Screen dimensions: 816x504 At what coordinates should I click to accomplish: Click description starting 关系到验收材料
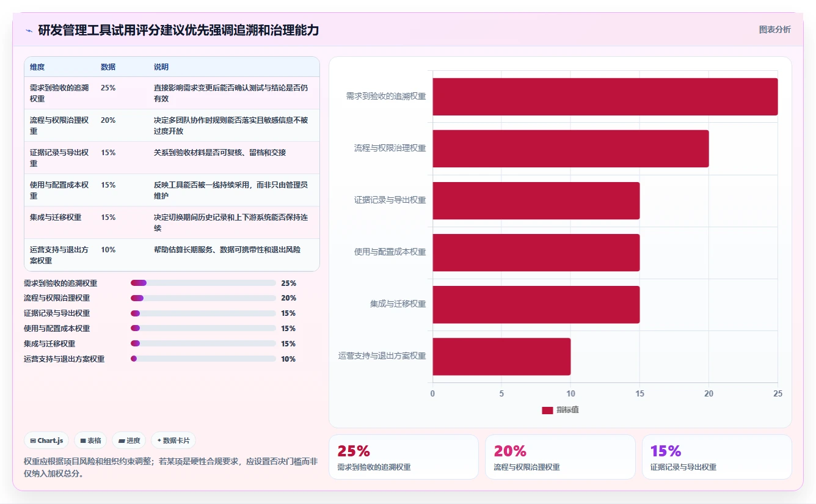point(220,153)
